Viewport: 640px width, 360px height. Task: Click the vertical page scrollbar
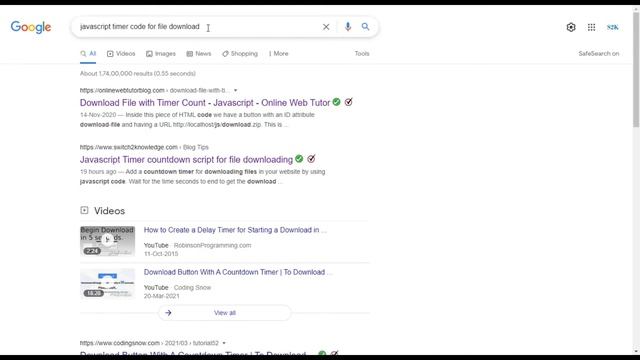pos(636,69)
